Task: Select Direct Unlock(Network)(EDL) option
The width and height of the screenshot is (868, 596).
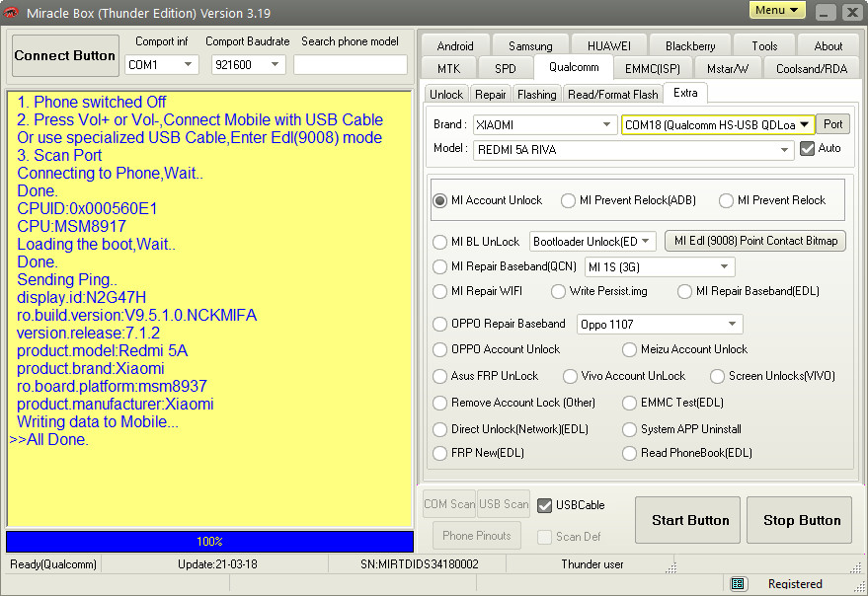Action: click(511, 429)
